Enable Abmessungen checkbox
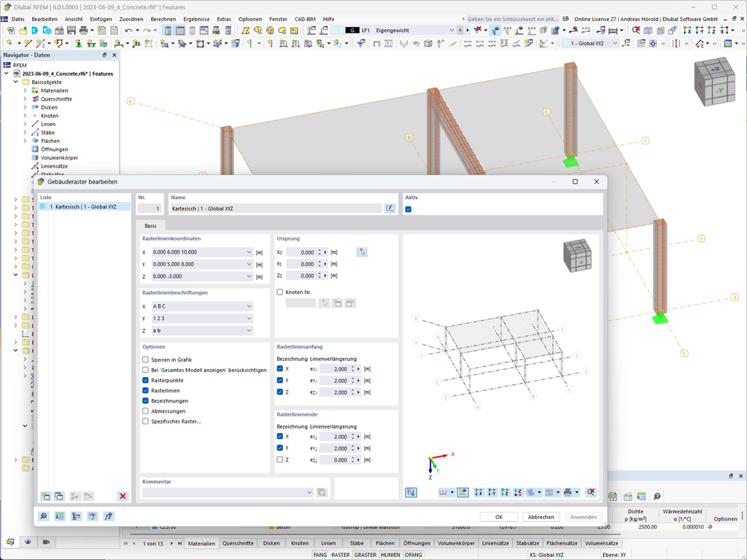 pyautogui.click(x=145, y=411)
